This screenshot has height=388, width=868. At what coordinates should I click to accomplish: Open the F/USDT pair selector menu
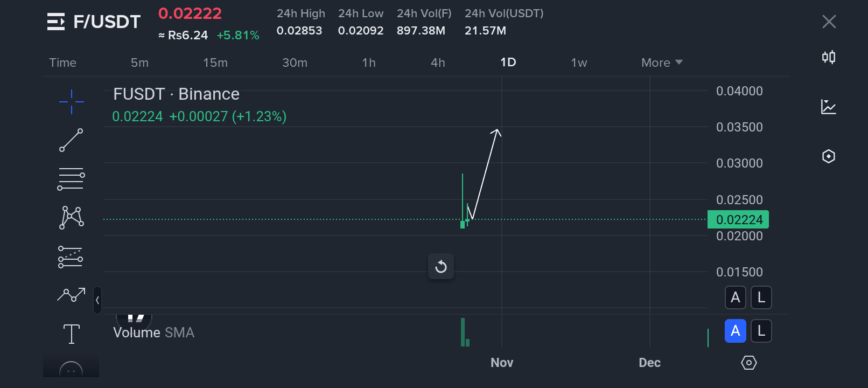point(56,22)
